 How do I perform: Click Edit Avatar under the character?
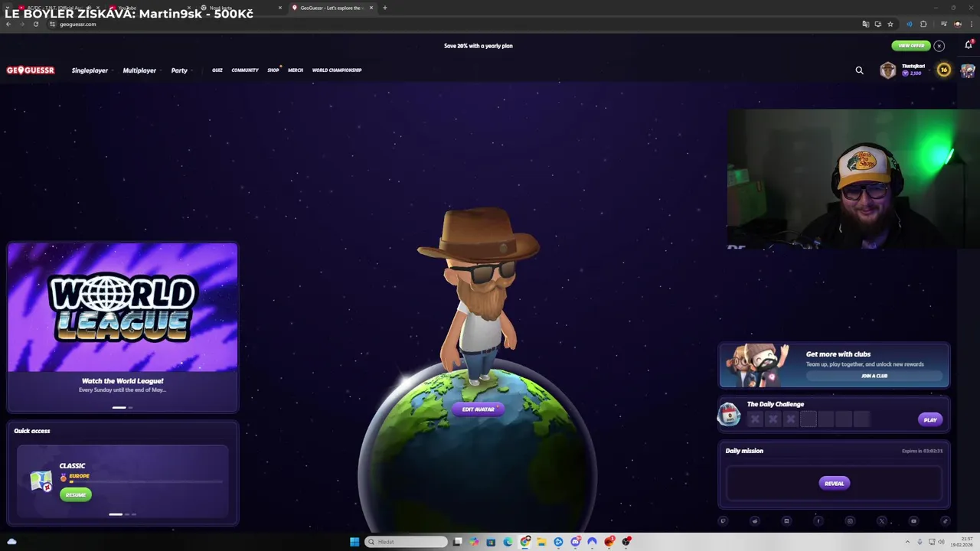(479, 409)
